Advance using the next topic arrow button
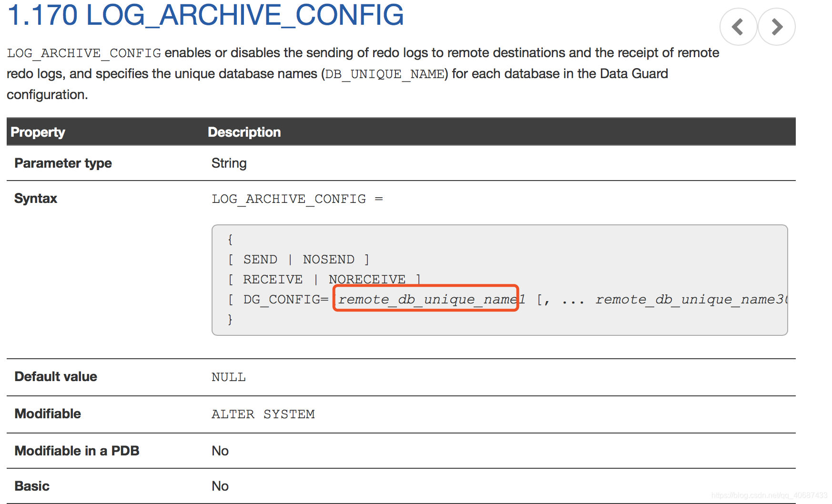Image resolution: width=832 pixels, height=504 pixels. click(776, 27)
